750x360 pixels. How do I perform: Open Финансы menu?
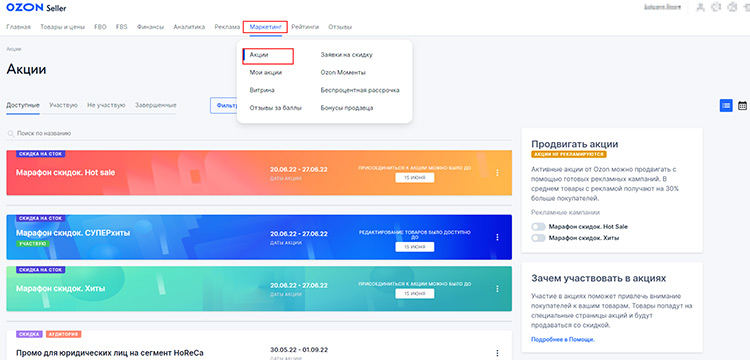coord(150,27)
